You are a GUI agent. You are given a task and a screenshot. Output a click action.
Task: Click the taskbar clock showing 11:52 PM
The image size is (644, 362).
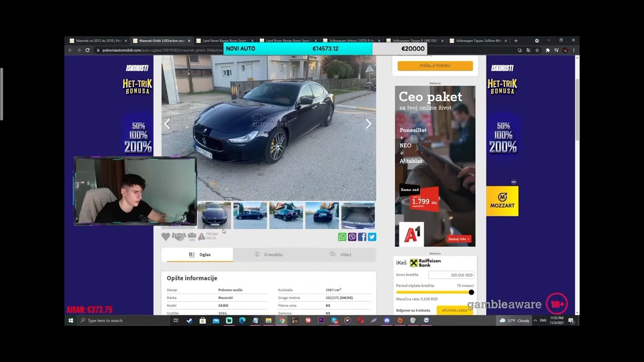[556, 320]
